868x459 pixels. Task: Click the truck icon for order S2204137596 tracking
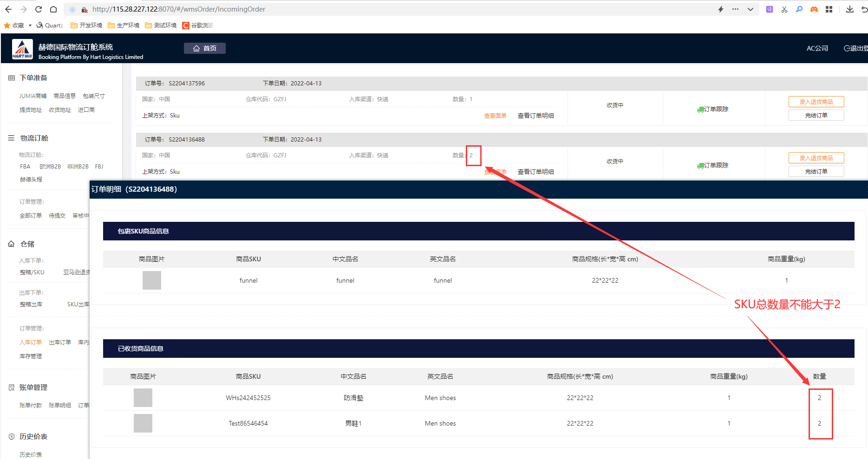click(700, 110)
